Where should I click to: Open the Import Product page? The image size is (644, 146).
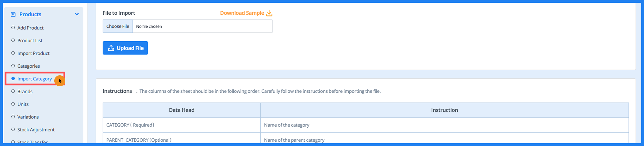[x=33, y=53]
